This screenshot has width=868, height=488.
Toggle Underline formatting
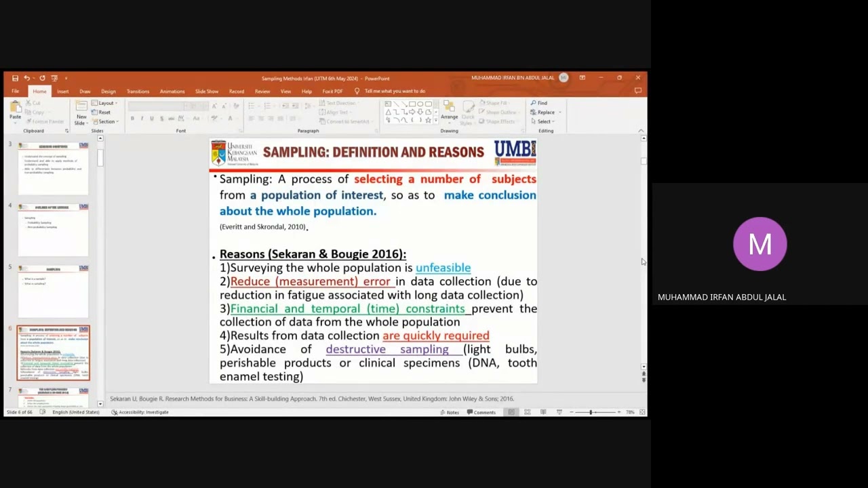point(151,119)
